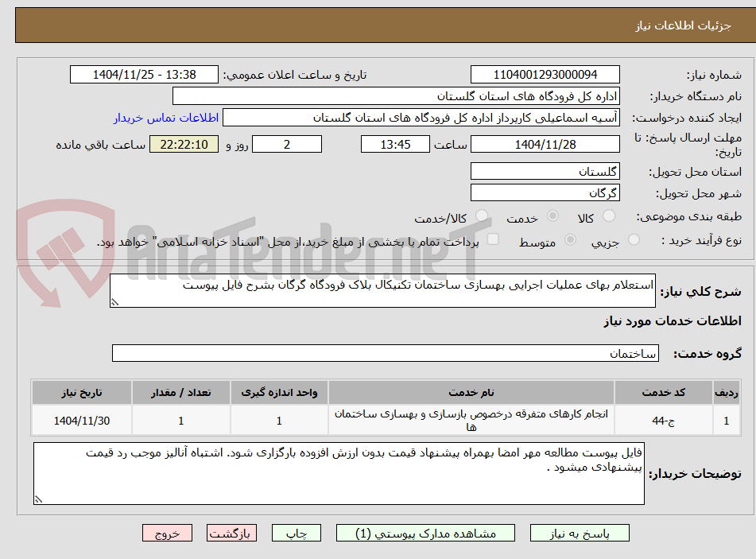Click the شرح کلی نیاز description textarea
This screenshot has height=559, width=756.
382,291
